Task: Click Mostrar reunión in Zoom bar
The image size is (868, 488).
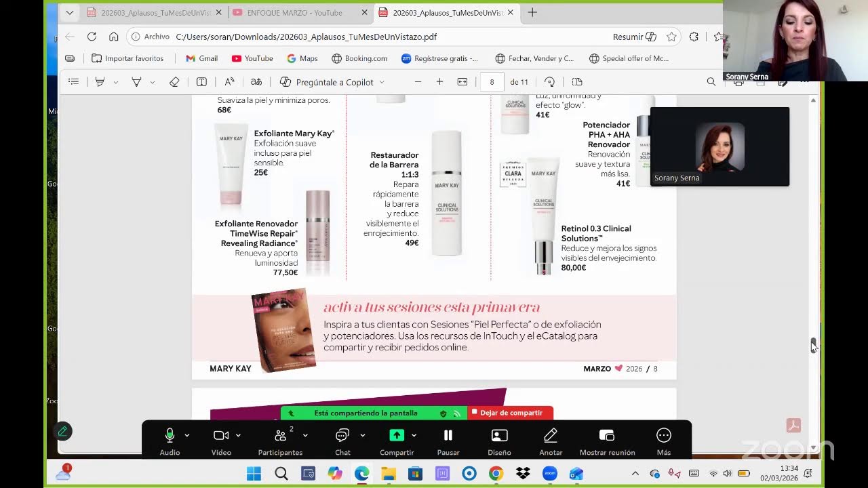Action: 608,441
